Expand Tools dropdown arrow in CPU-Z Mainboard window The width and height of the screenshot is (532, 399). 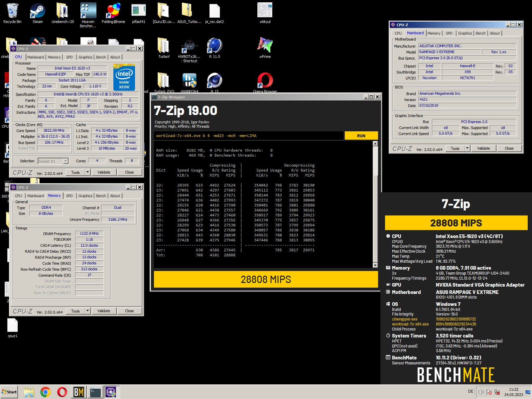pyautogui.click(x=467, y=148)
